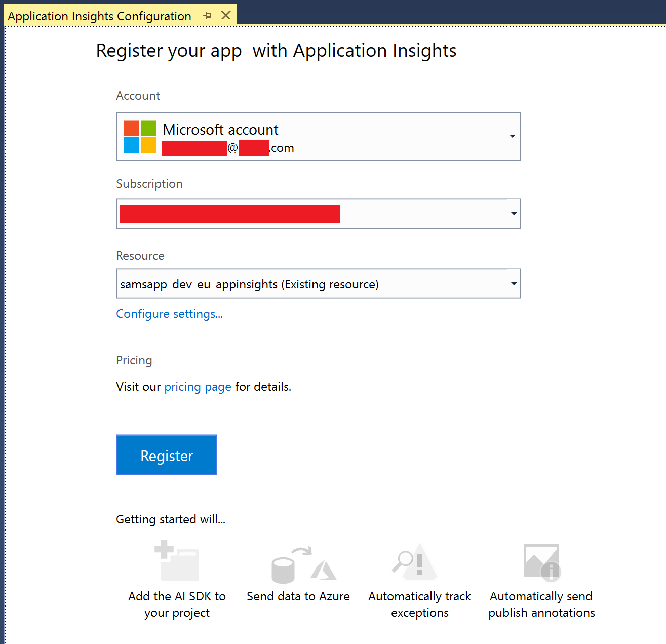
Task: Click the samsapp-dev-eu-appinsights resource text
Action: [x=249, y=284]
